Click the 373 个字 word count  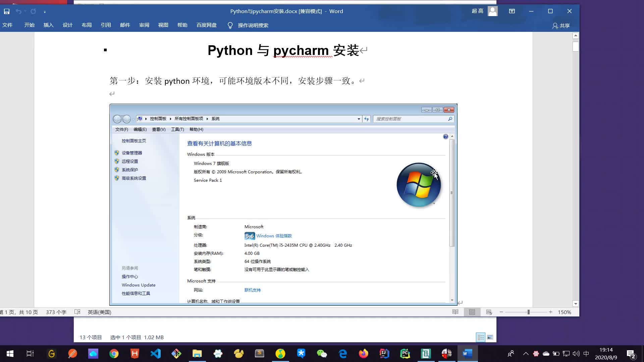(56, 312)
